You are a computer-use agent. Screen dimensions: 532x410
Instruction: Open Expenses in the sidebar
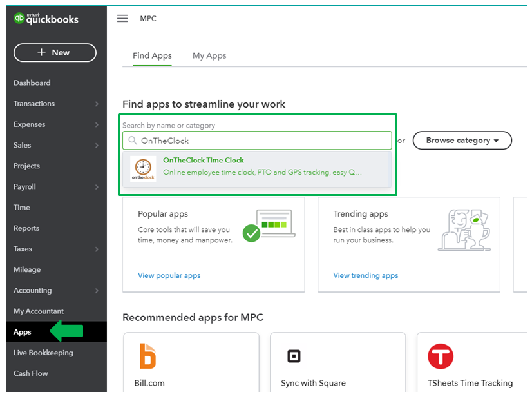click(x=29, y=124)
